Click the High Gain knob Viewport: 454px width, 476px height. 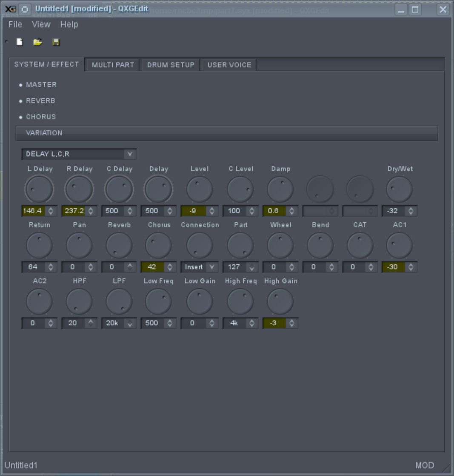280,301
